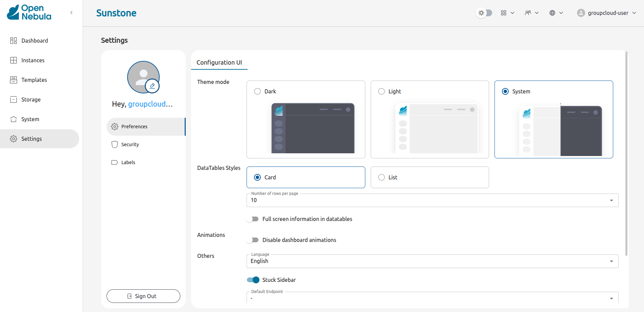Open Security settings via the shield icon

114,144
